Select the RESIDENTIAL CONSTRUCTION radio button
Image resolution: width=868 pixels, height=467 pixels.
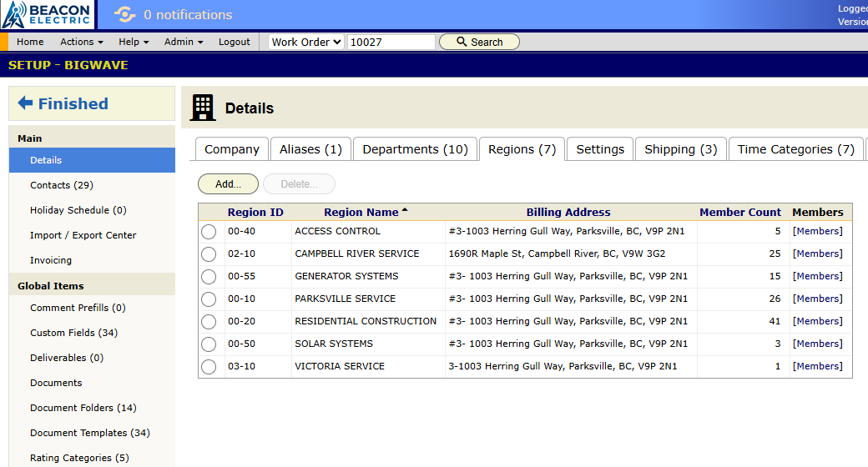coord(209,321)
